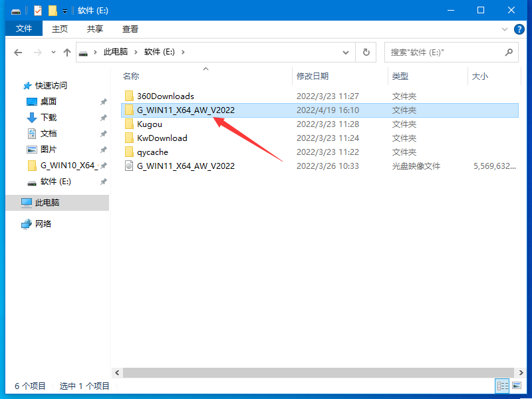The height and width of the screenshot is (399, 532).
Task: Click the back navigation arrow
Action: pos(17,52)
